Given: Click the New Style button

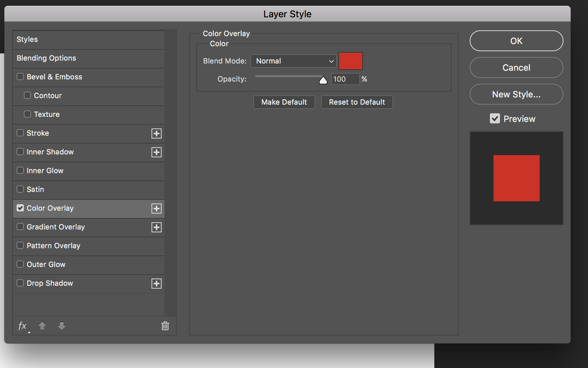Looking at the screenshot, I should [516, 94].
